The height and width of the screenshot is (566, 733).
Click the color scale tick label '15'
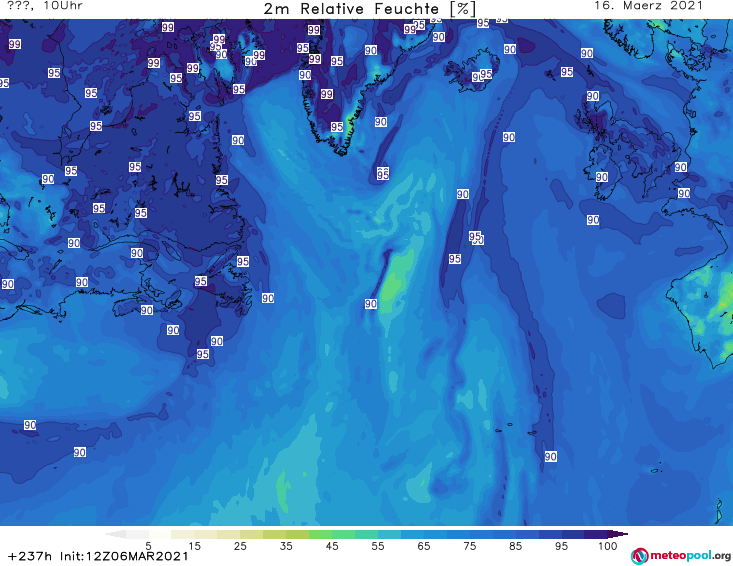pyautogui.click(x=194, y=546)
